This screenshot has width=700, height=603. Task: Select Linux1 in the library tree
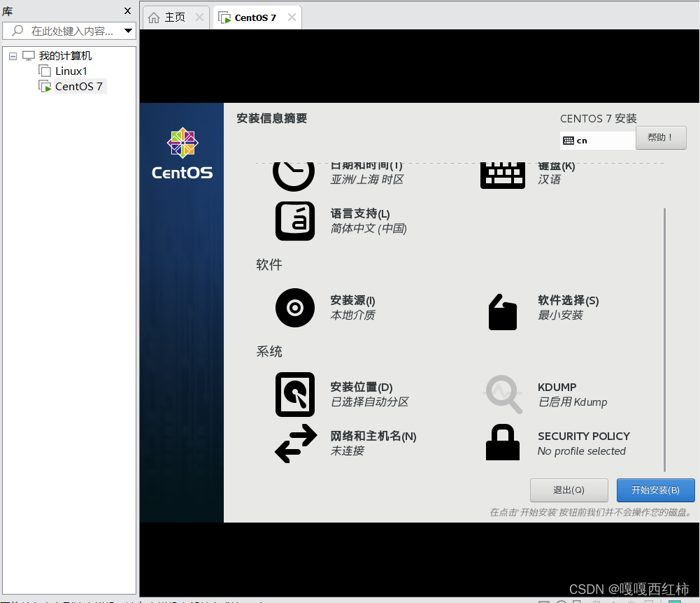coord(71,71)
